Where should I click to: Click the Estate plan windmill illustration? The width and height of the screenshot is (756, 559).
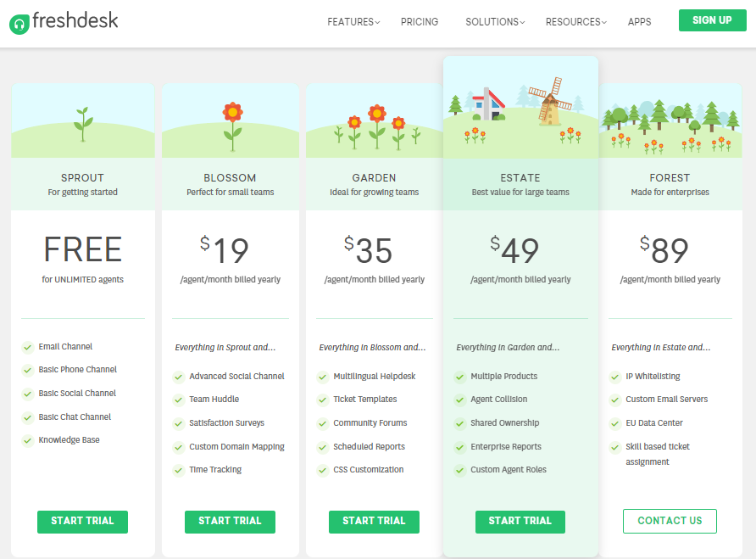(x=551, y=101)
